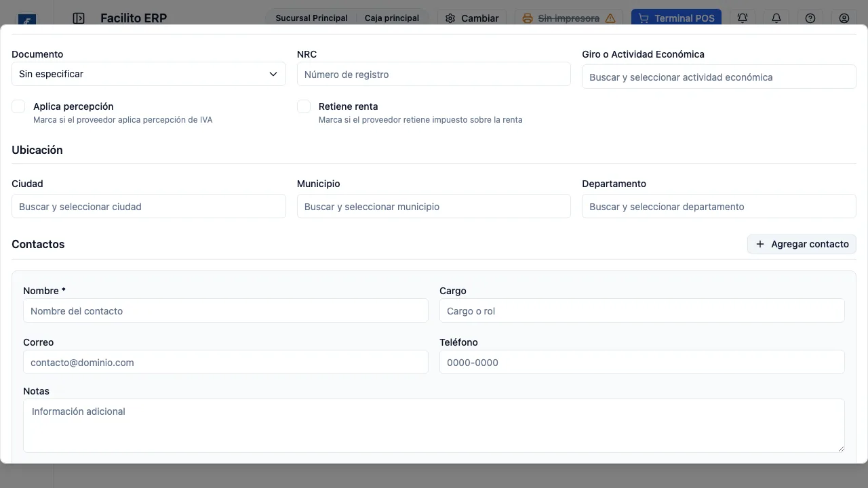
Task: Open the notifications bell icon
Action: 776,18
